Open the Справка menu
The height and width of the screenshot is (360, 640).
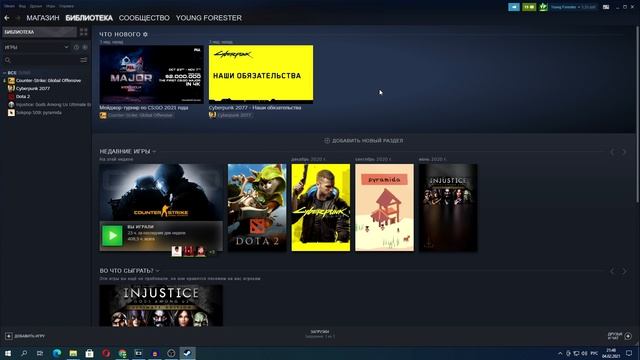coord(66,6)
